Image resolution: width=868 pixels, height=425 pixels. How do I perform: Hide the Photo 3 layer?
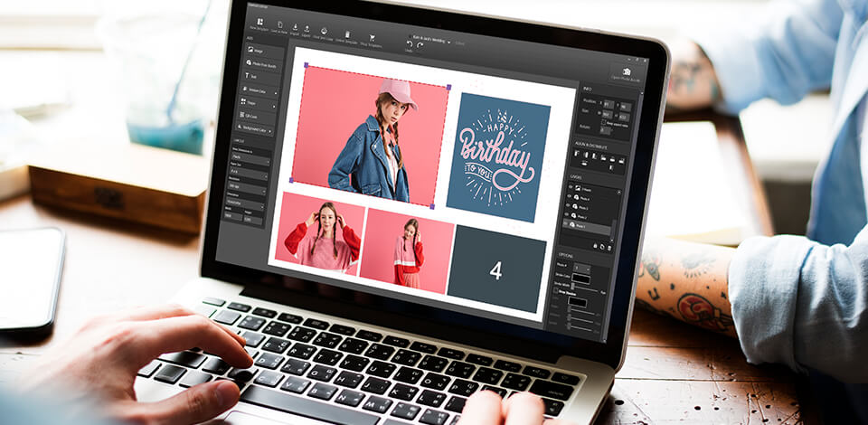pyautogui.click(x=568, y=205)
